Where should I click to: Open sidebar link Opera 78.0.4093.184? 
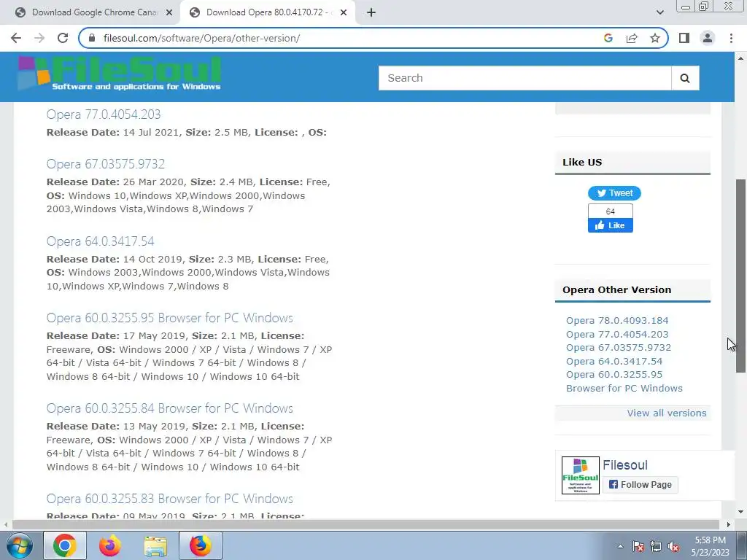pyautogui.click(x=617, y=321)
